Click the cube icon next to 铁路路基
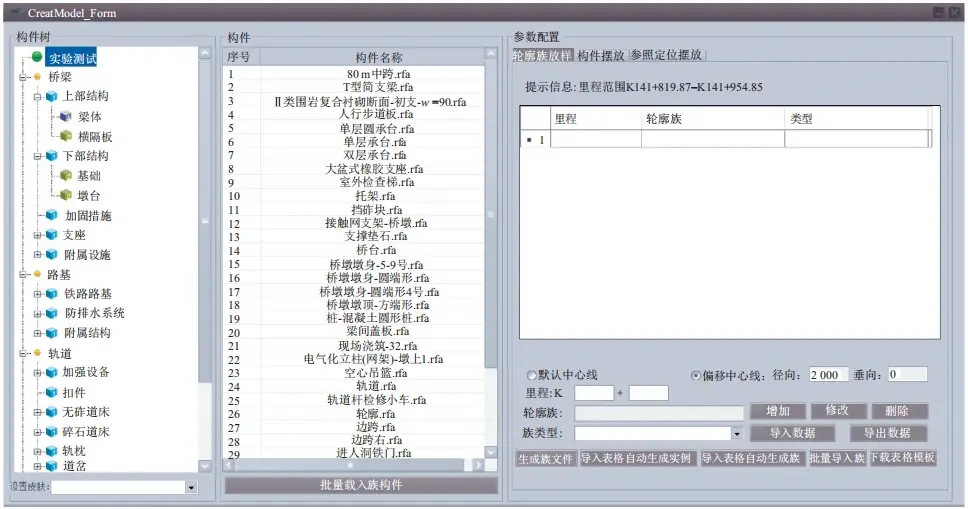 [51, 294]
